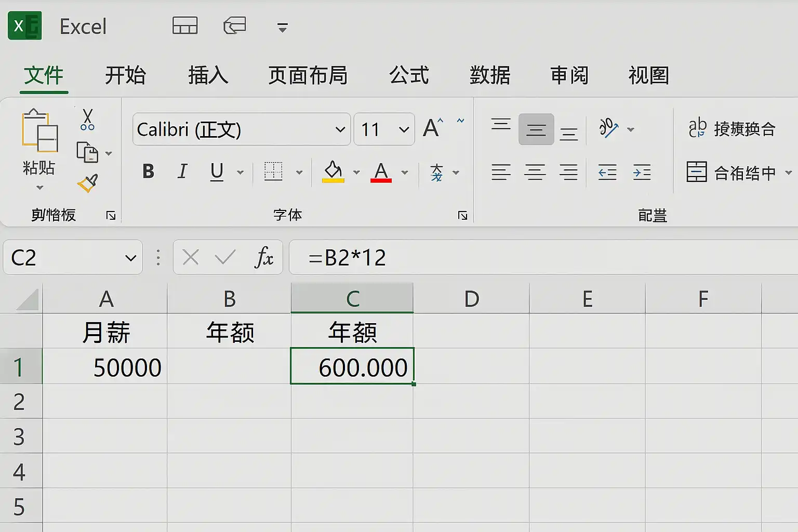Switch to the 视图 tab
Screen dimensions: 798x532
(x=649, y=75)
